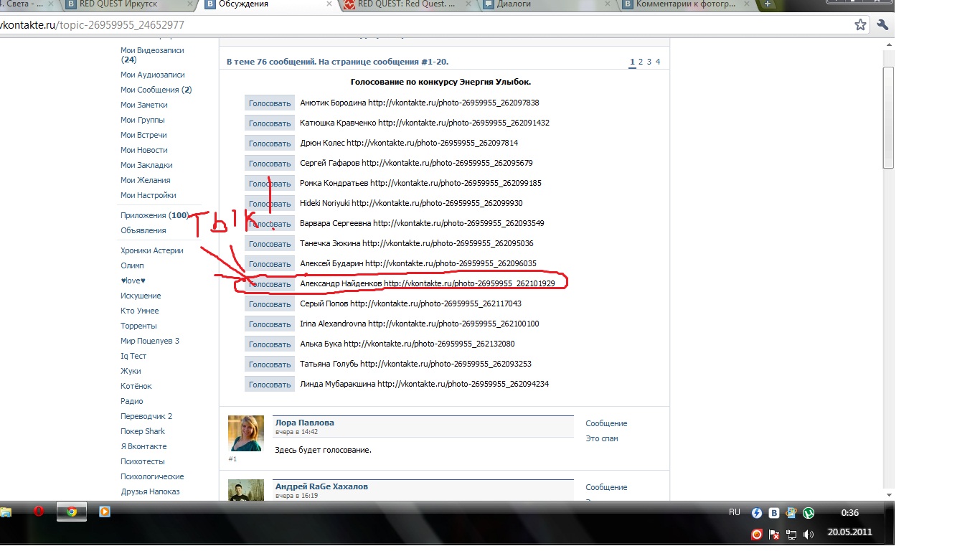Open Мои Заметки in sidebar
The height and width of the screenshot is (551, 980).
tap(143, 105)
